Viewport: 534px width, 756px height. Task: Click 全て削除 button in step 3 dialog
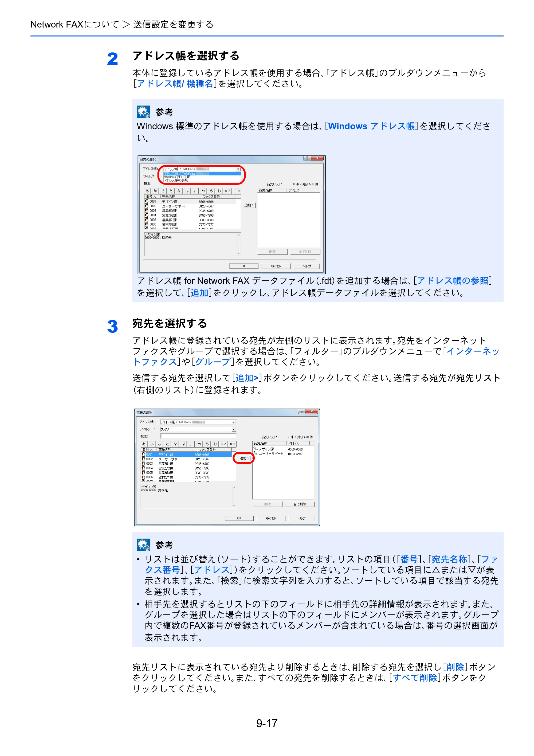pos(300,504)
